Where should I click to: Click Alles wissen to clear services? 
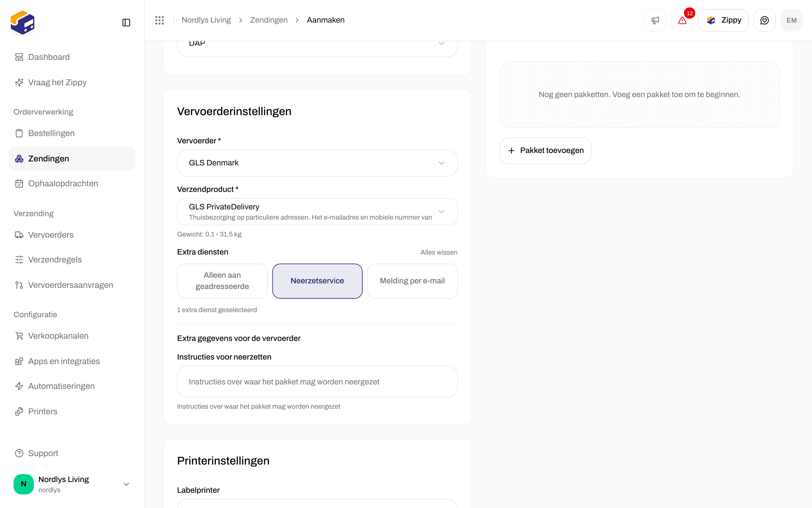(438, 252)
